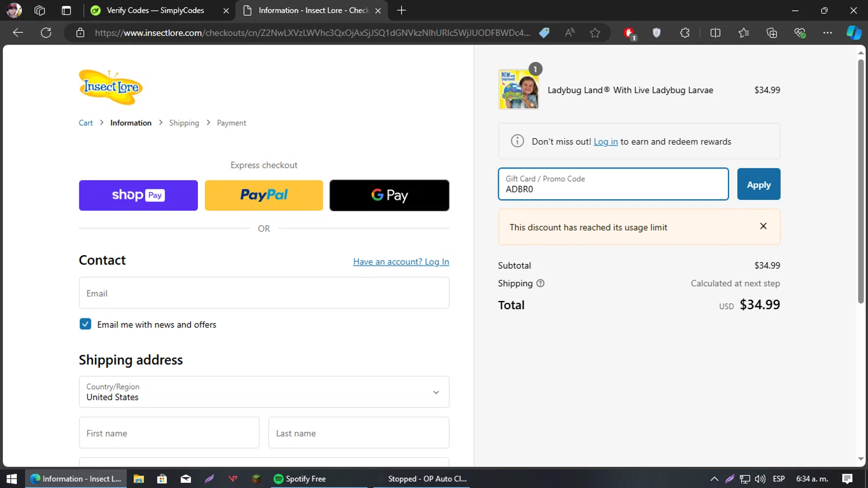Screen dimensions: 868x488
Task: Open the shopping price tag icon
Action: [x=544, y=33]
